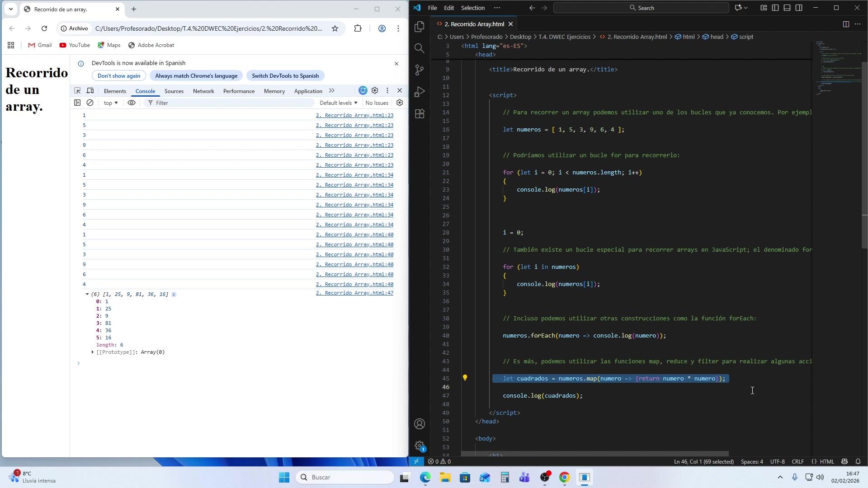Switch to DevTools Network tab
Image resolution: width=868 pixels, height=488 pixels.
203,91
